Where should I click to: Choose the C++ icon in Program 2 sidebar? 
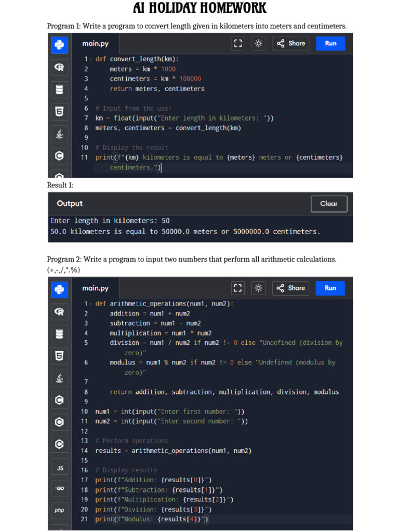point(59,422)
